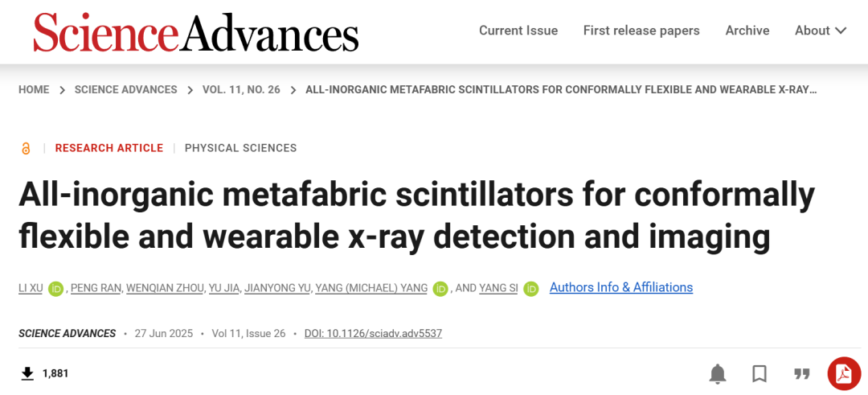Screen dimensions: 868x395
Task: Open Yang Si's ORCID icon
Action: tap(530, 288)
